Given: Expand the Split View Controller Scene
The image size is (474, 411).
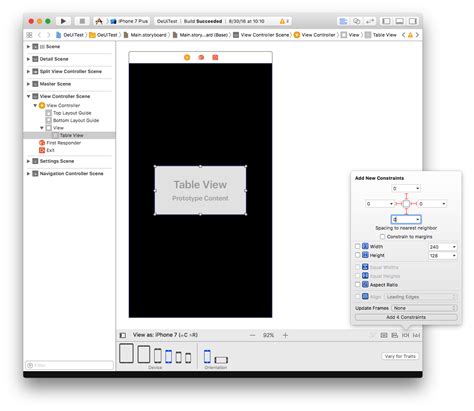Looking at the screenshot, I should (28, 71).
